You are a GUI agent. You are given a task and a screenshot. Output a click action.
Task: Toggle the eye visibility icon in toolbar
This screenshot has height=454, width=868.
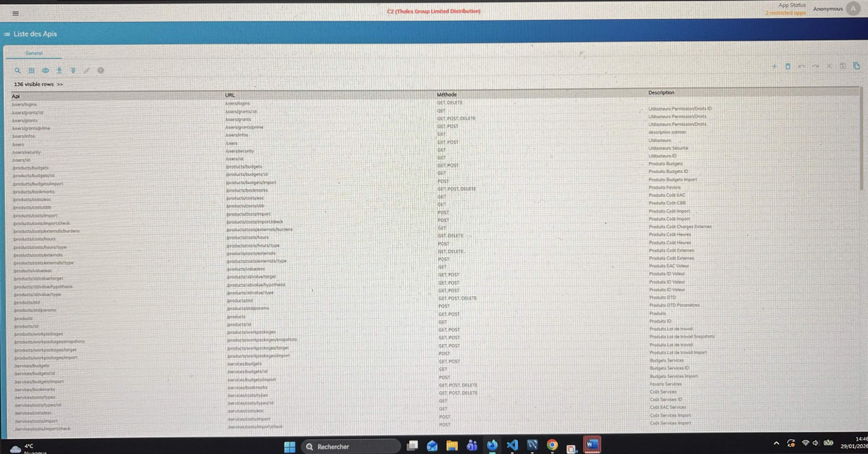point(46,71)
